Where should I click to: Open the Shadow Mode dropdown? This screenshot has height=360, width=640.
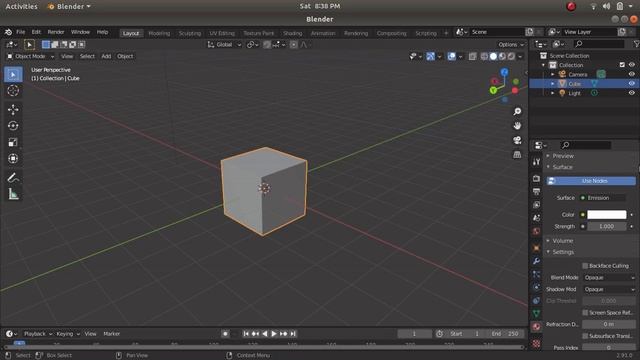click(609, 289)
